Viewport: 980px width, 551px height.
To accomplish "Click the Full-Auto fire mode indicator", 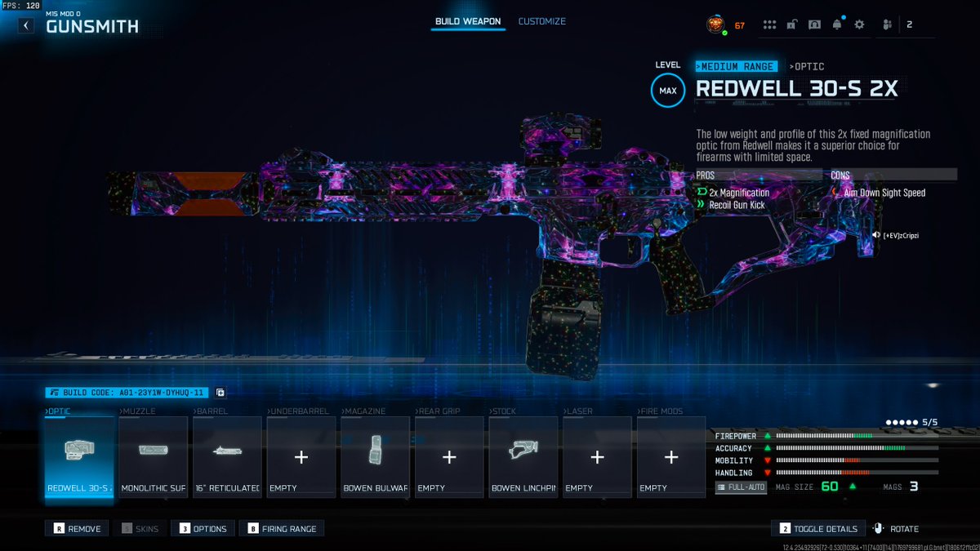I will click(742, 487).
